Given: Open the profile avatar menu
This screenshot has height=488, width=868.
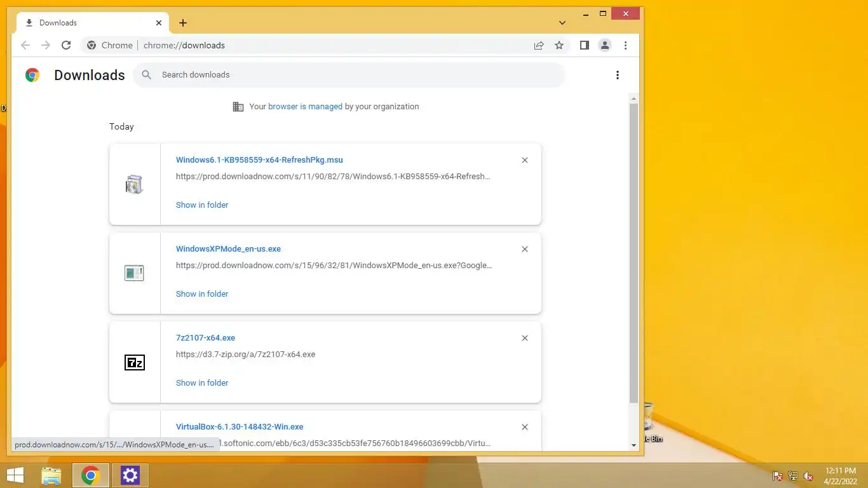Looking at the screenshot, I should 605,45.
